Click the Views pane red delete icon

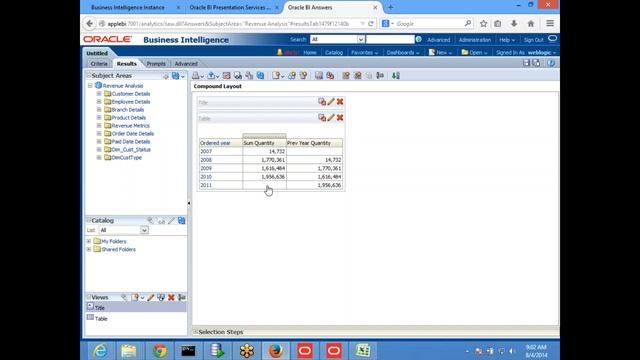tap(171, 298)
